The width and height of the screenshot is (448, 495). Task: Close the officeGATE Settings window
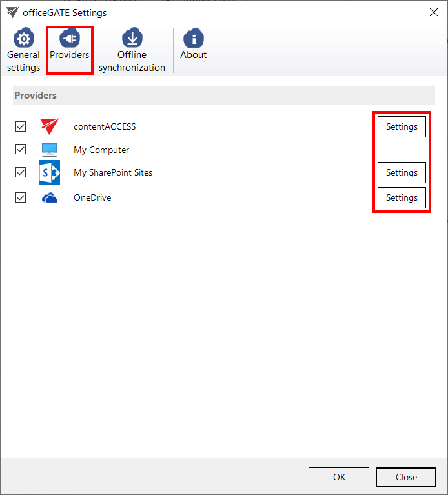click(434, 12)
